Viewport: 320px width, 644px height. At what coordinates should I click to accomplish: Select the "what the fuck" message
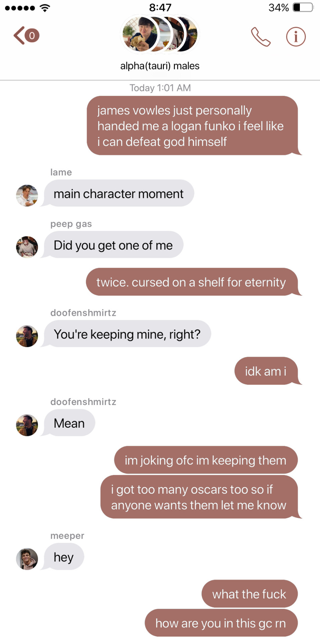click(249, 594)
